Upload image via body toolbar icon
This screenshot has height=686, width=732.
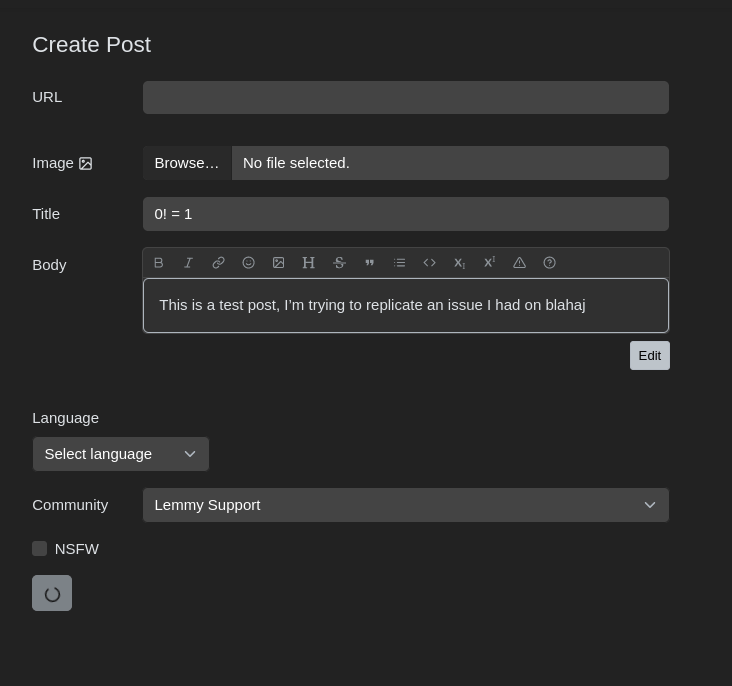(278, 263)
